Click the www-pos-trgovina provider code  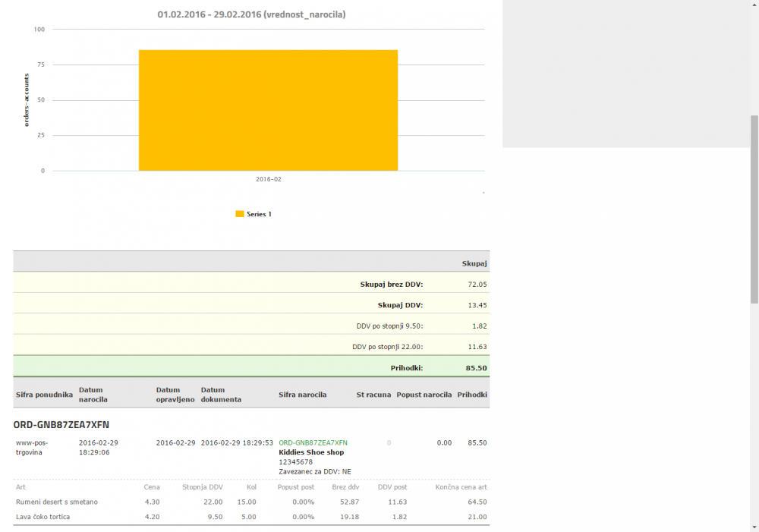[32, 447]
